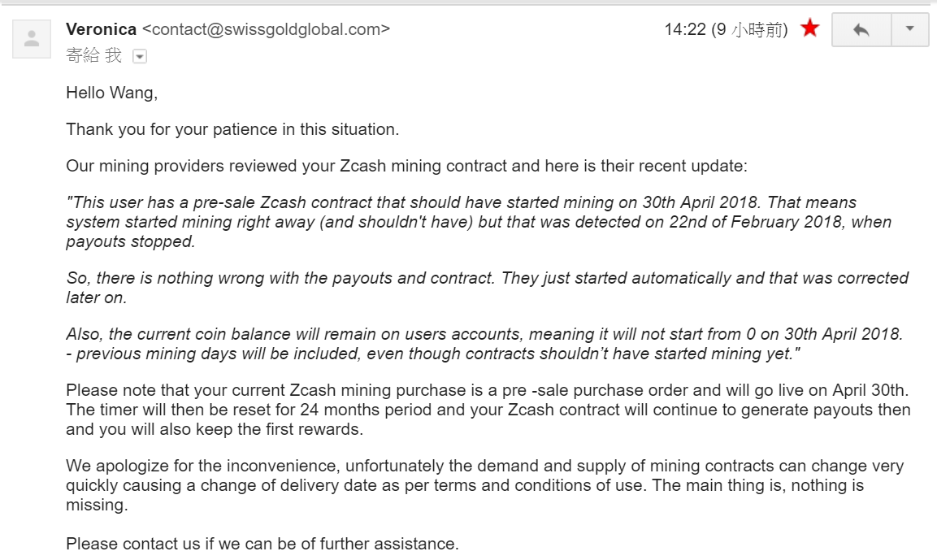The width and height of the screenshot is (937, 560).
Task: Unstar this email using the red star
Action: 809,29
